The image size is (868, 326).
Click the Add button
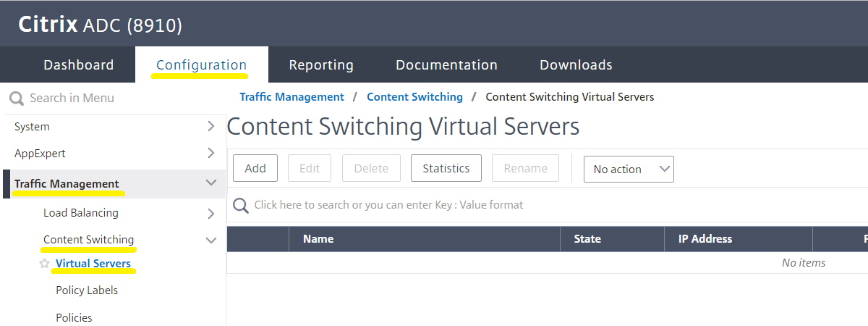(255, 168)
